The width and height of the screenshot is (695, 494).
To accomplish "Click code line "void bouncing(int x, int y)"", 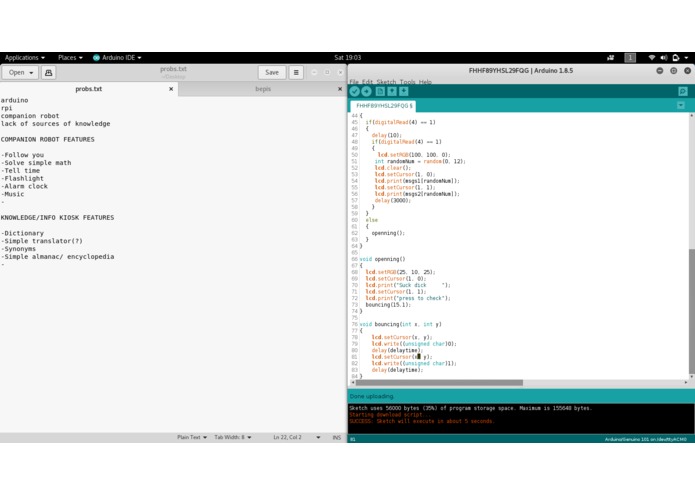I will [400, 324].
